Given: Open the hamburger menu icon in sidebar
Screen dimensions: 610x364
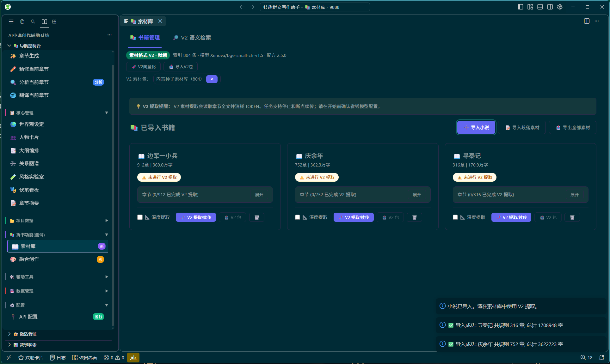Looking at the screenshot, I should [x=11, y=21].
